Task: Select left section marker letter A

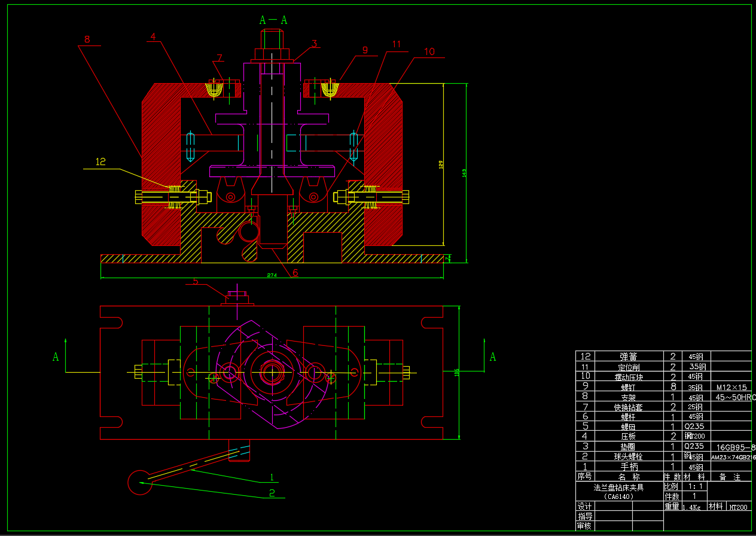Action: pos(56,357)
